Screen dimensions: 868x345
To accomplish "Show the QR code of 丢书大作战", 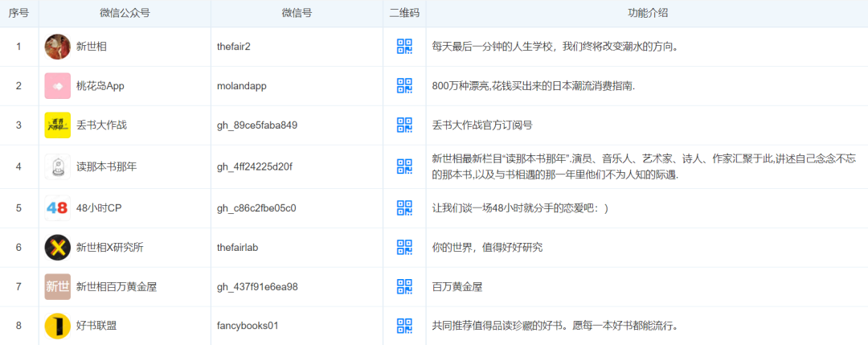I will pyautogui.click(x=404, y=125).
